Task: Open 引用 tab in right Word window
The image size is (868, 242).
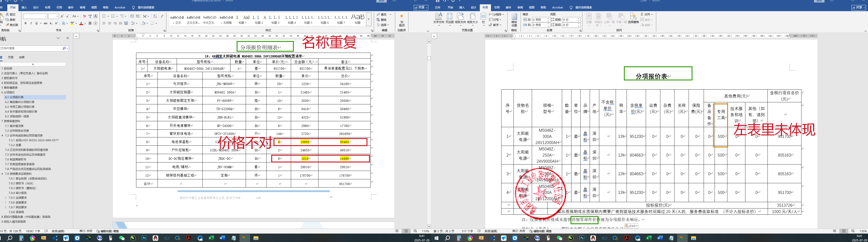Action: (x=497, y=8)
